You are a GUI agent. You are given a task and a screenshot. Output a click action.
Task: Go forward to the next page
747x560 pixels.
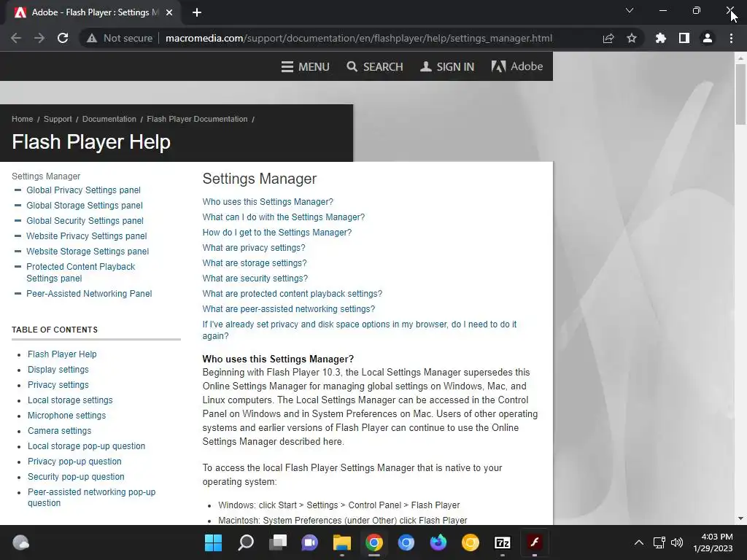(39, 38)
